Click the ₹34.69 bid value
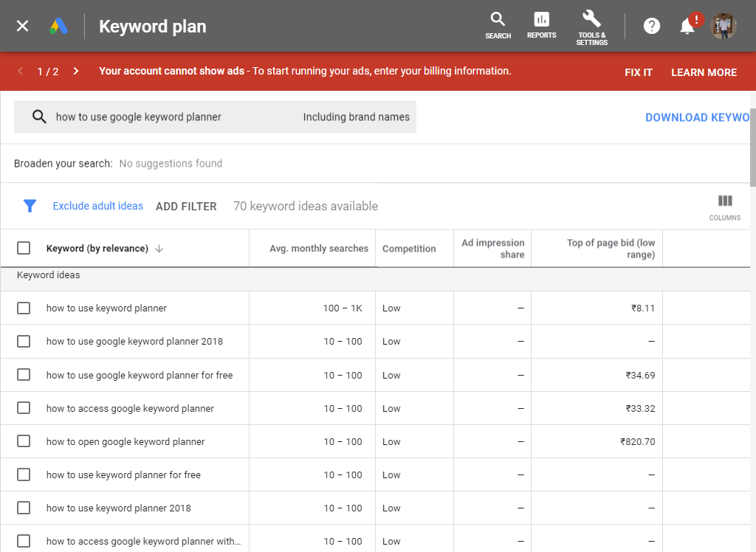Viewport: 756px width, 552px height. point(640,375)
